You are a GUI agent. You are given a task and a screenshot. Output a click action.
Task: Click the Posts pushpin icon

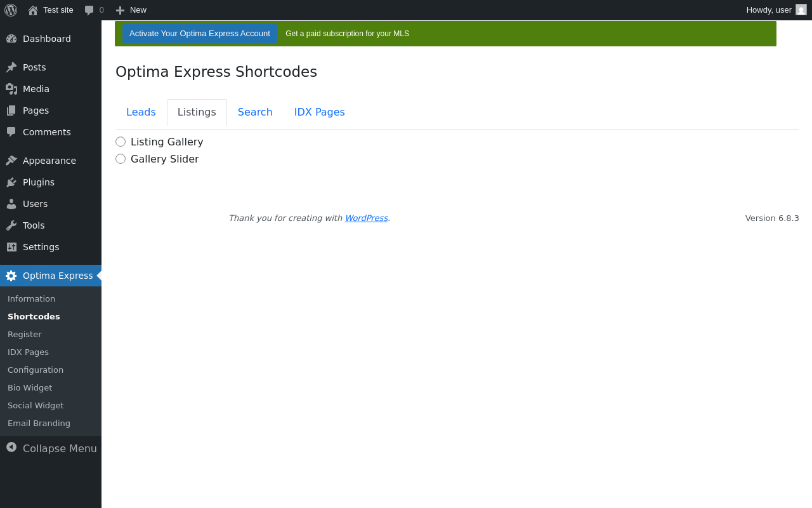(x=11, y=67)
